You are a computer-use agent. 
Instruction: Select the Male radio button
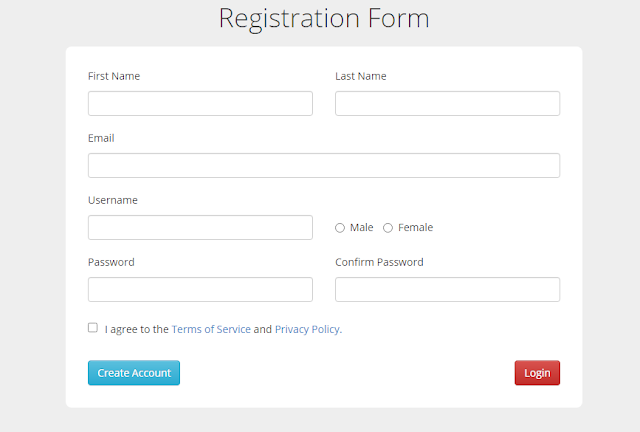coord(340,228)
